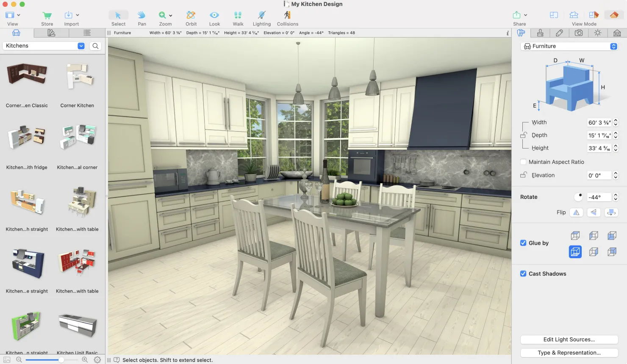Screen dimensions: 627x364
Task: Open library settings gear icon
Action: (x=97, y=360)
